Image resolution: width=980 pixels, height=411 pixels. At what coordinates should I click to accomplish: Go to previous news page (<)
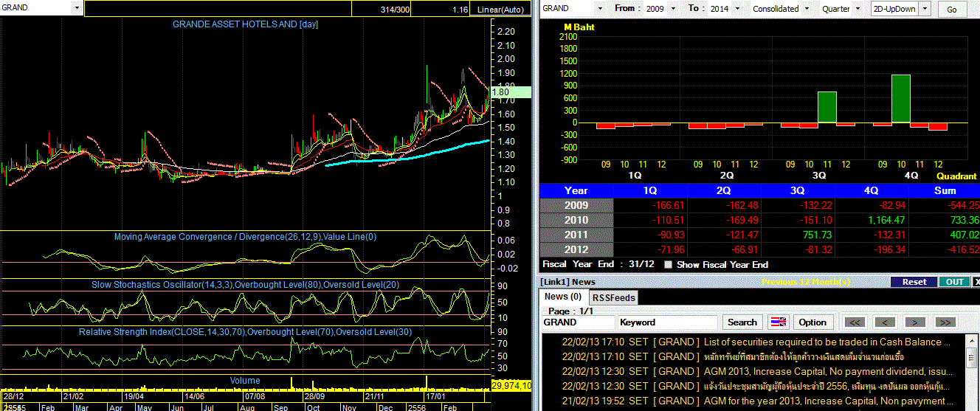pos(886,322)
